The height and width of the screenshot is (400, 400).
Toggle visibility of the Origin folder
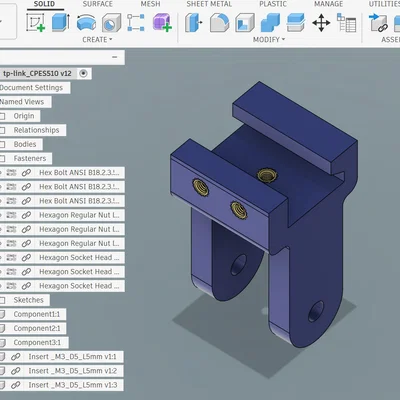tap(2, 116)
